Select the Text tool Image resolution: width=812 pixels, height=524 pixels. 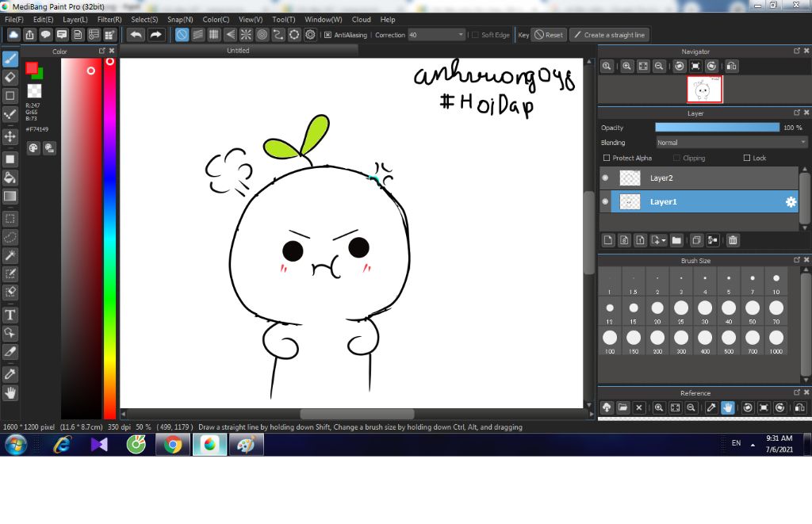10,315
